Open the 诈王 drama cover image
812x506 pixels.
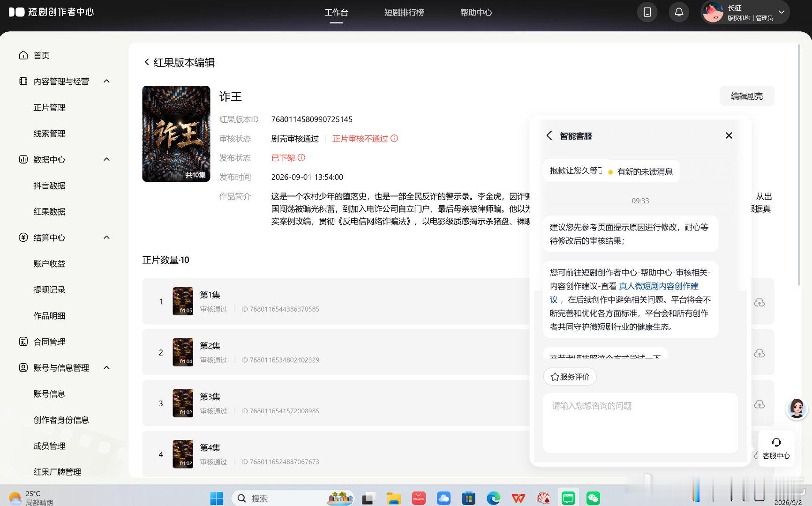click(176, 134)
